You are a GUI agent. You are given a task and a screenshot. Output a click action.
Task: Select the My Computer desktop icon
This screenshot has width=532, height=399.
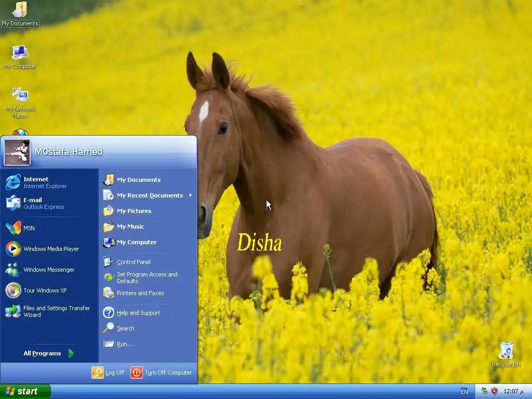click(20, 57)
